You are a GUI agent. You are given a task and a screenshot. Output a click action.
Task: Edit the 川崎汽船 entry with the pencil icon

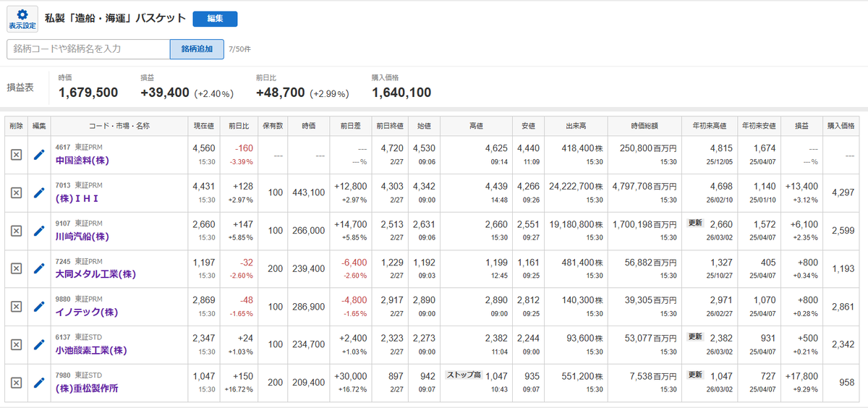click(39, 231)
